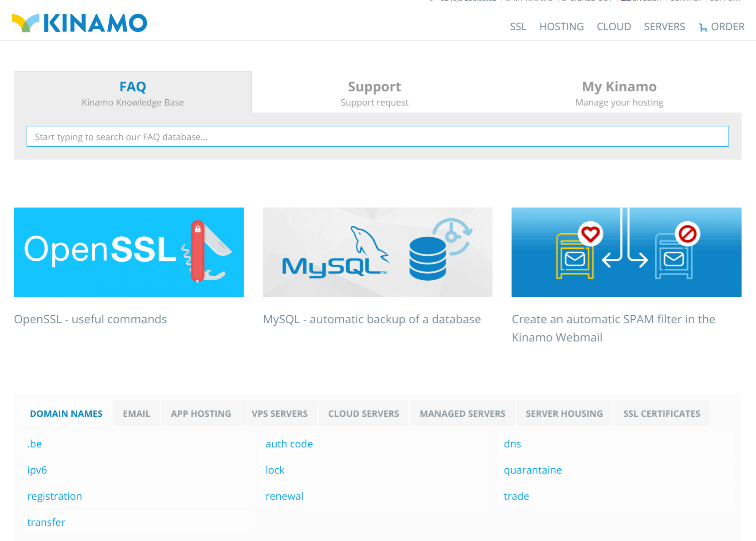Open the OpenSSL article thumbnail
The image size is (756, 541).
click(x=129, y=252)
